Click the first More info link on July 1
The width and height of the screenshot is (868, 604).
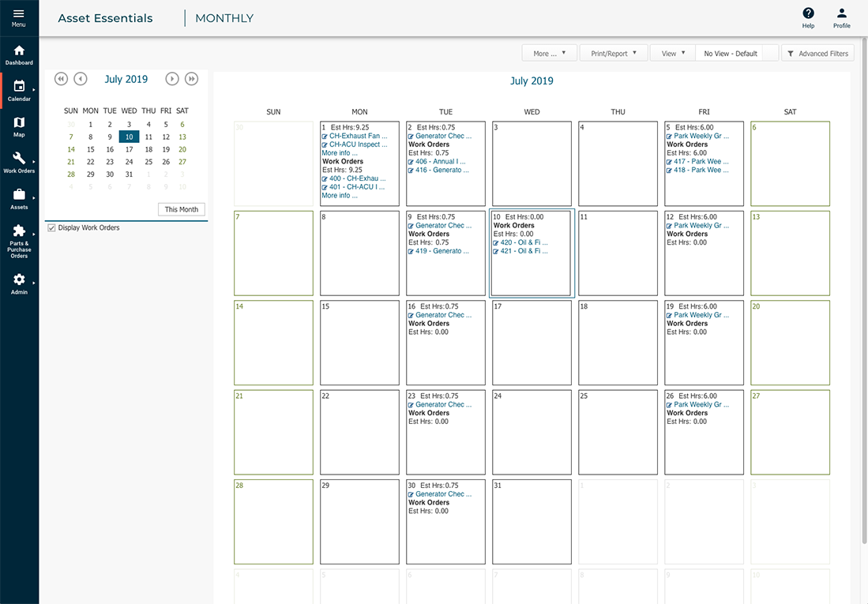coord(340,153)
